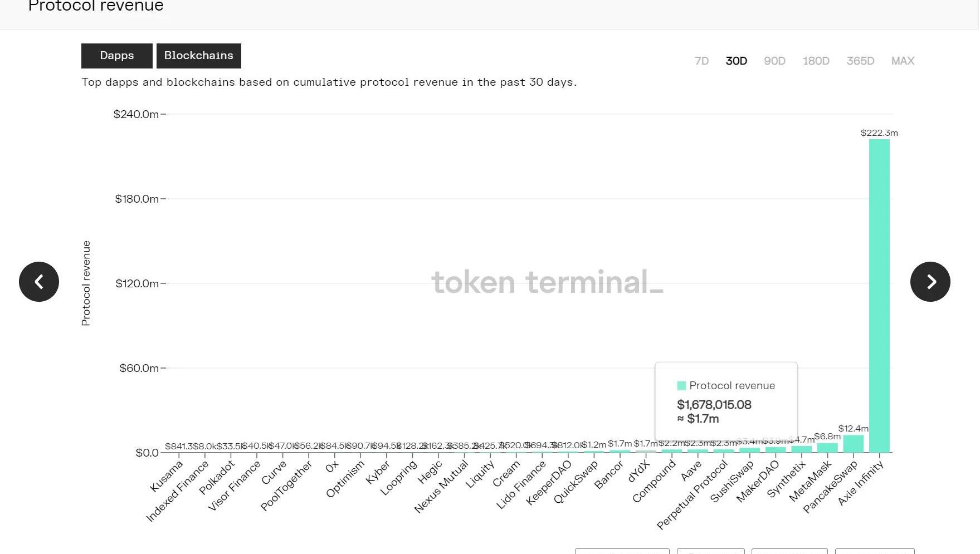980x554 pixels.
Task: Select the Dapps filter button
Action: click(117, 56)
